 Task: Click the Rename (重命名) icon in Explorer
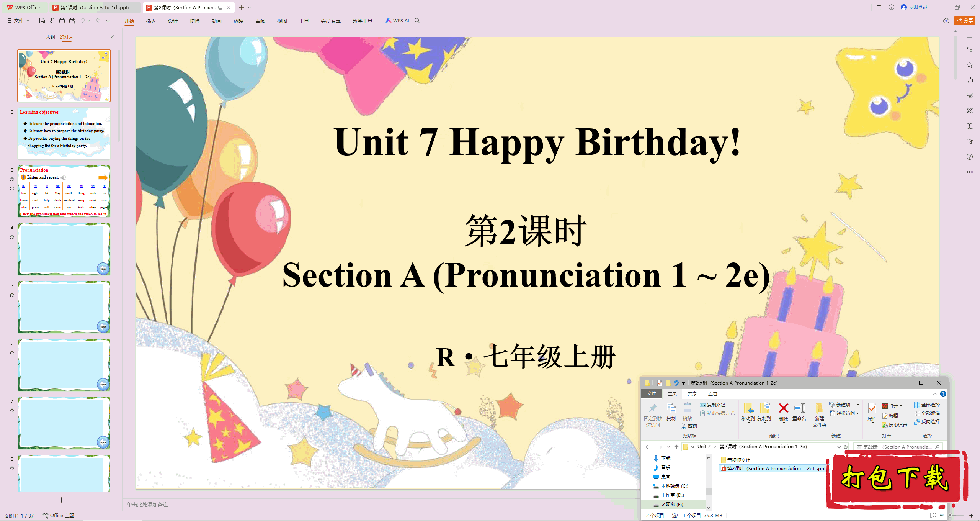[x=800, y=408]
